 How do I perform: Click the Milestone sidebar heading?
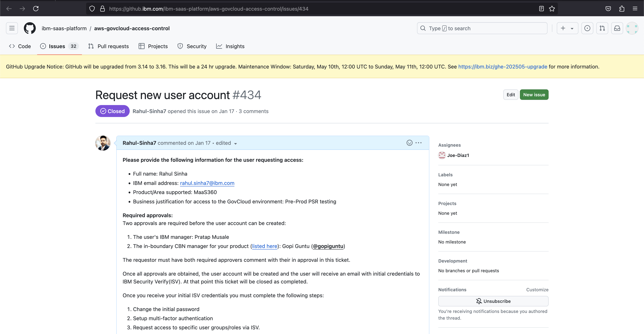click(x=449, y=232)
